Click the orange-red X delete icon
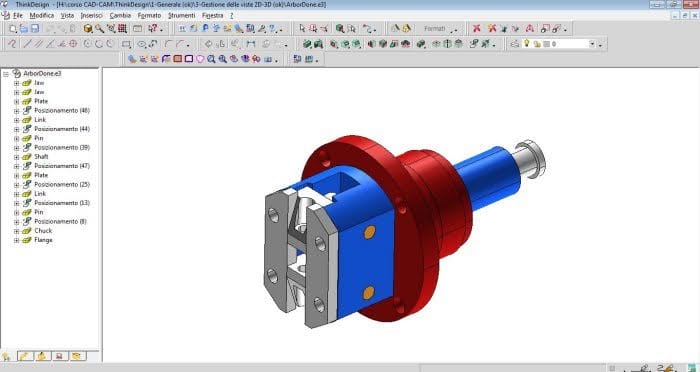700x372 pixels. (x=492, y=29)
